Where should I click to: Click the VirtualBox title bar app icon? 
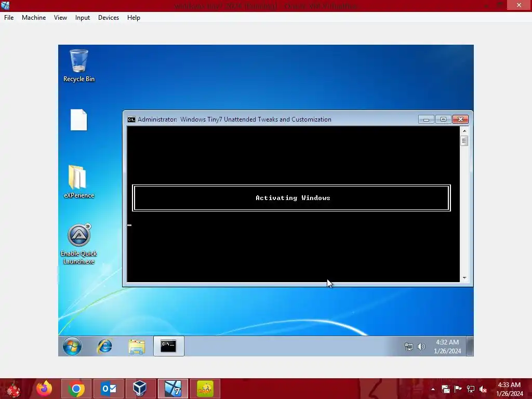[x=5, y=5]
